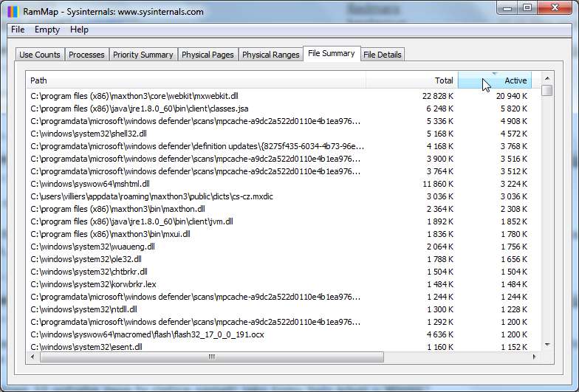This screenshot has width=579, height=392.
Task: Click the 3 224 K active value
Action: click(514, 184)
